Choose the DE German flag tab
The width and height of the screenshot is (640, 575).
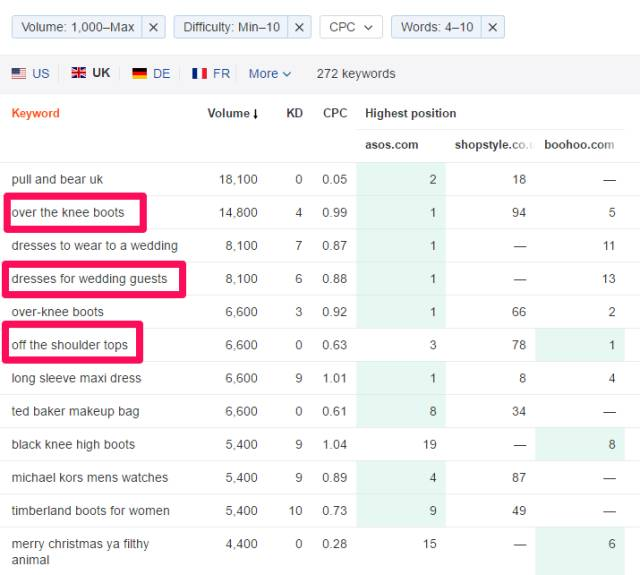pyautogui.click(x=151, y=73)
